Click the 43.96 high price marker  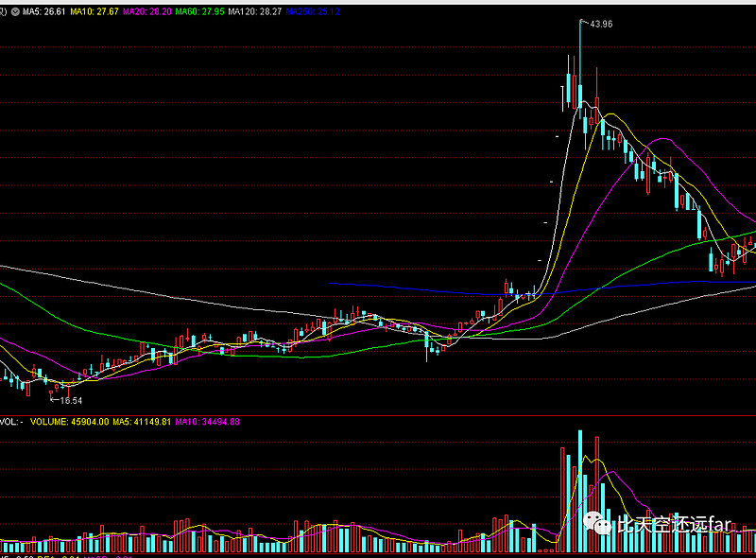601,24
